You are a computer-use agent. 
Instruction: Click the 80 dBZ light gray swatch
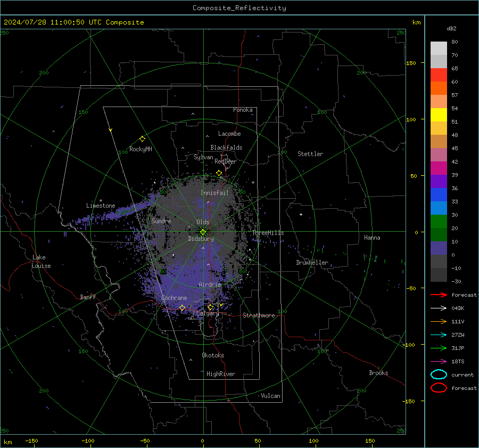point(439,48)
